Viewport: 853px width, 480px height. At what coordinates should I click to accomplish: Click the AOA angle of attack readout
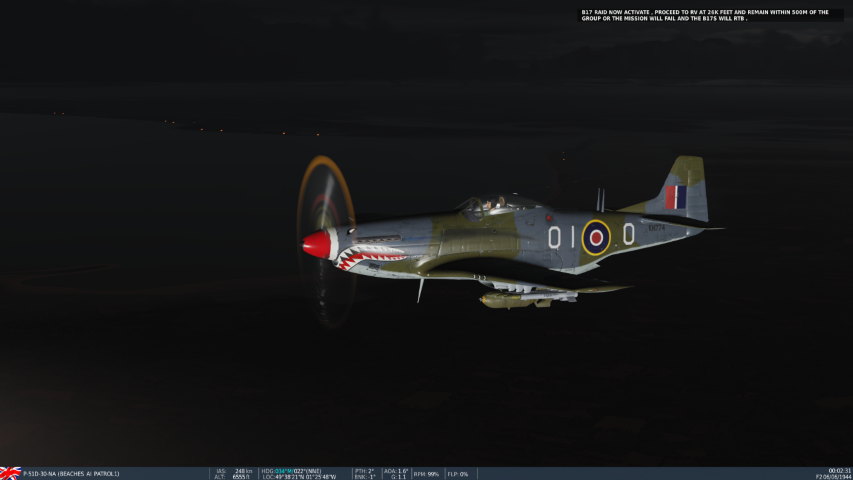click(396, 470)
